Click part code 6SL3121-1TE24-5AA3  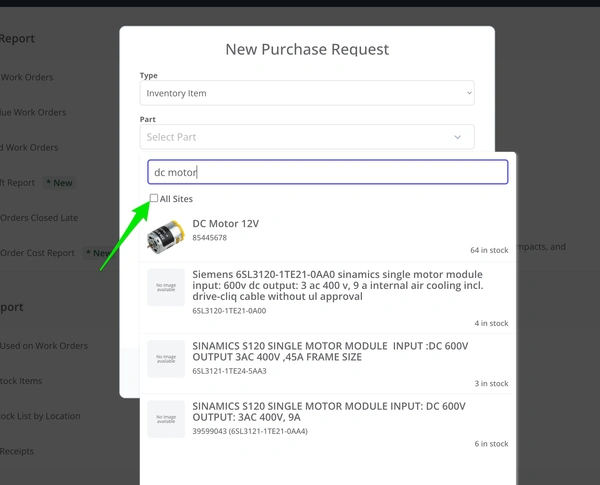(229, 371)
